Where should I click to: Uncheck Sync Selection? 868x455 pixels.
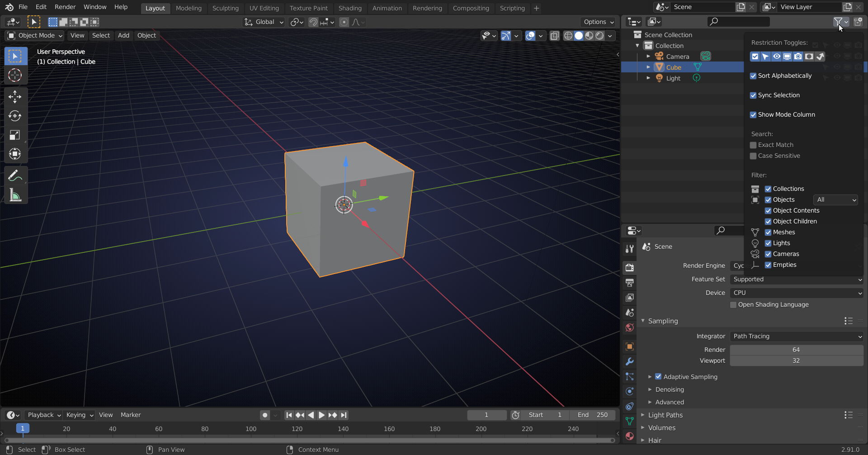click(753, 95)
